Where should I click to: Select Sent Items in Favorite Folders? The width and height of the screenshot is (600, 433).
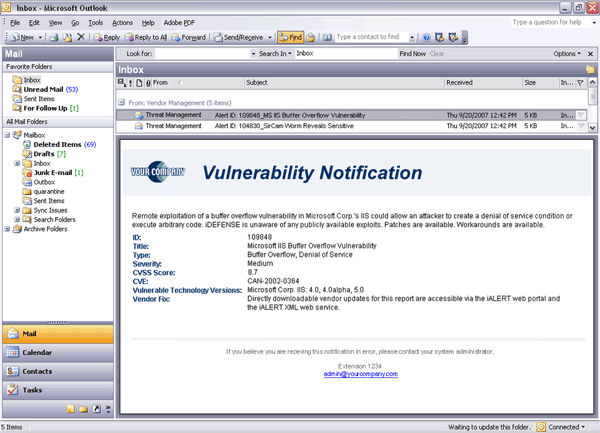33,99
